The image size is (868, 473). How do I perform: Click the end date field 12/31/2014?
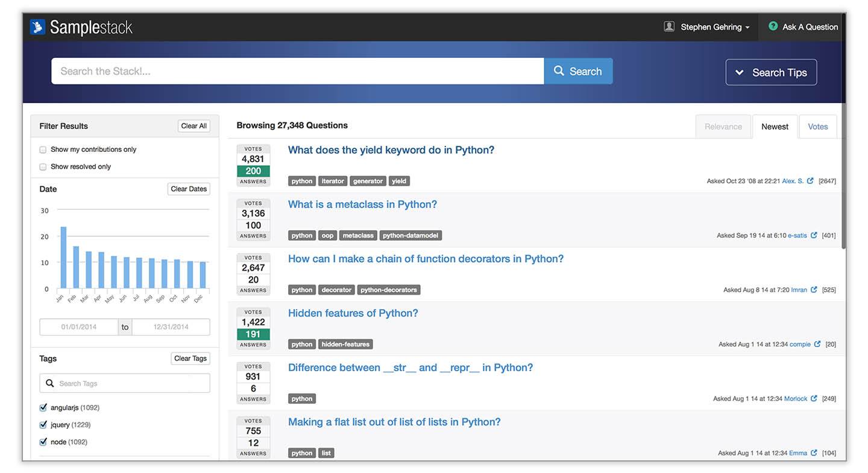[x=171, y=327]
